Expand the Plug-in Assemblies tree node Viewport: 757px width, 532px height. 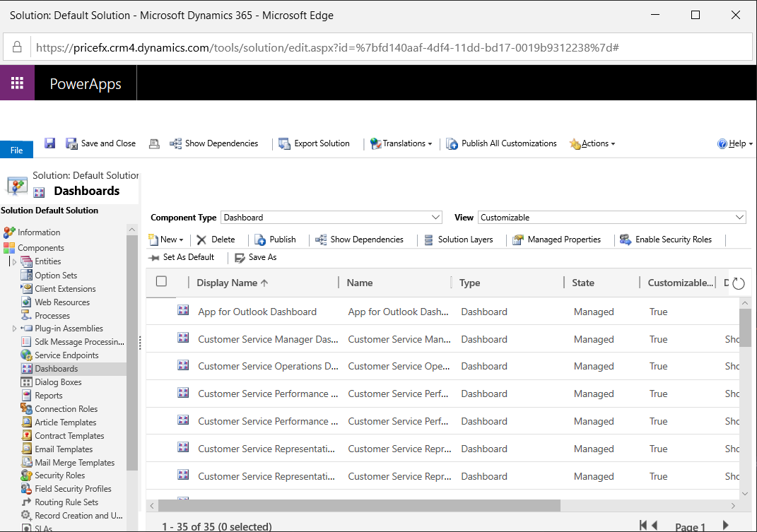pyautogui.click(x=14, y=329)
